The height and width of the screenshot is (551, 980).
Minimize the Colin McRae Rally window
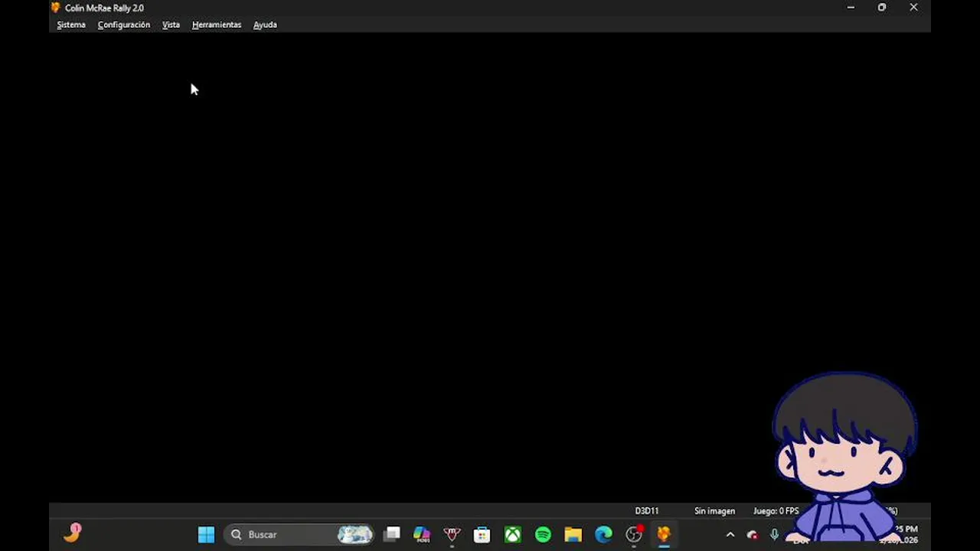point(851,8)
